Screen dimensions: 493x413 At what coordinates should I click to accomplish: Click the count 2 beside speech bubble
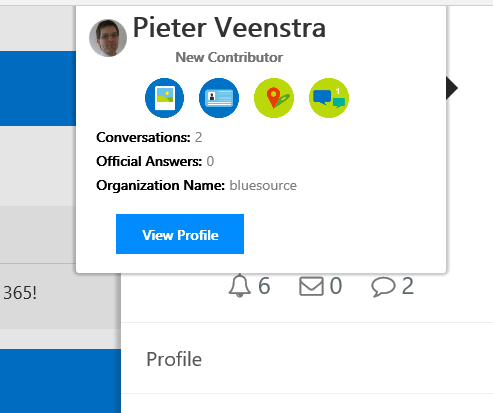point(408,286)
